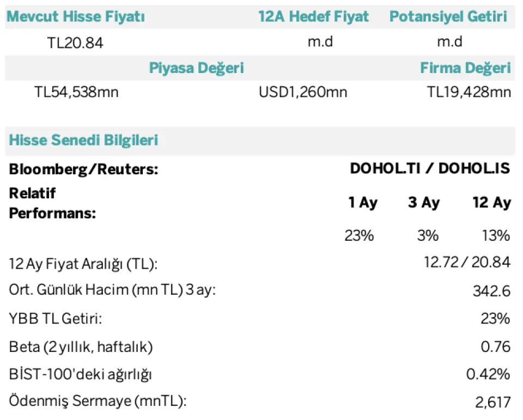Click the USD1,260mn value
This screenshot has height=420, width=523.
[303, 92]
